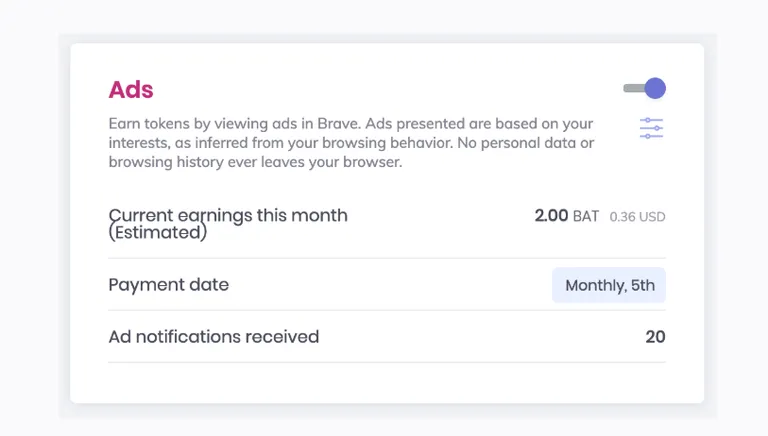768x436 pixels.
Task: Open the Ads settings sliders icon
Action: click(651, 128)
